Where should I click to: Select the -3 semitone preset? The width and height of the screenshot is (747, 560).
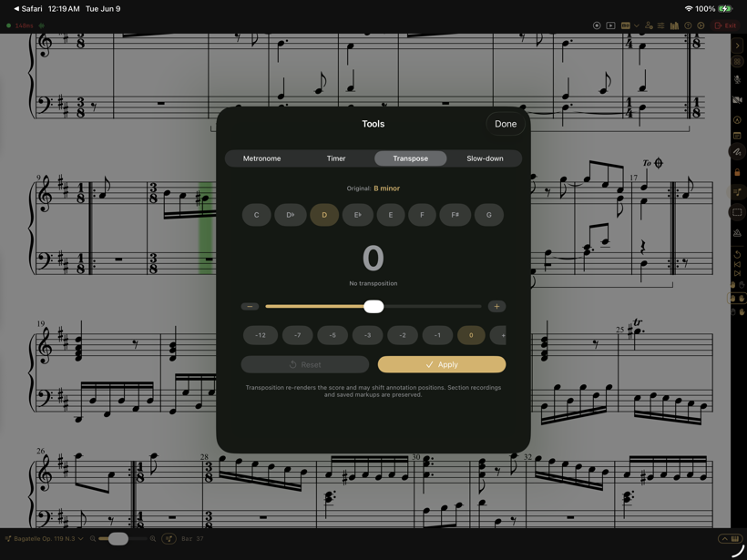click(368, 335)
